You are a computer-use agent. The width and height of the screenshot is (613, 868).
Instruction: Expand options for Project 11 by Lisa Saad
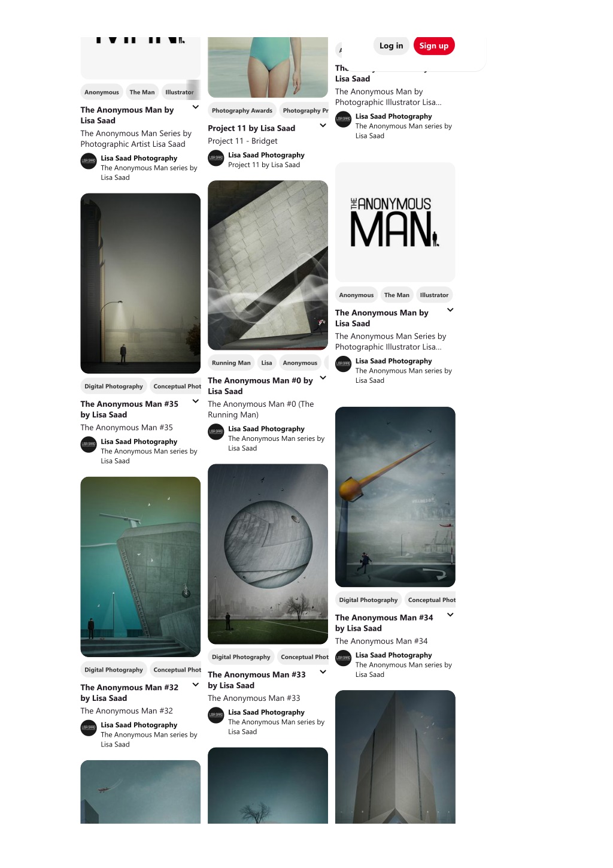click(323, 125)
